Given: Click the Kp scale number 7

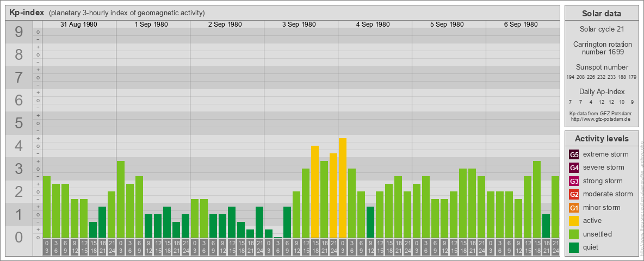Looking at the screenshot, I should click(19, 78).
